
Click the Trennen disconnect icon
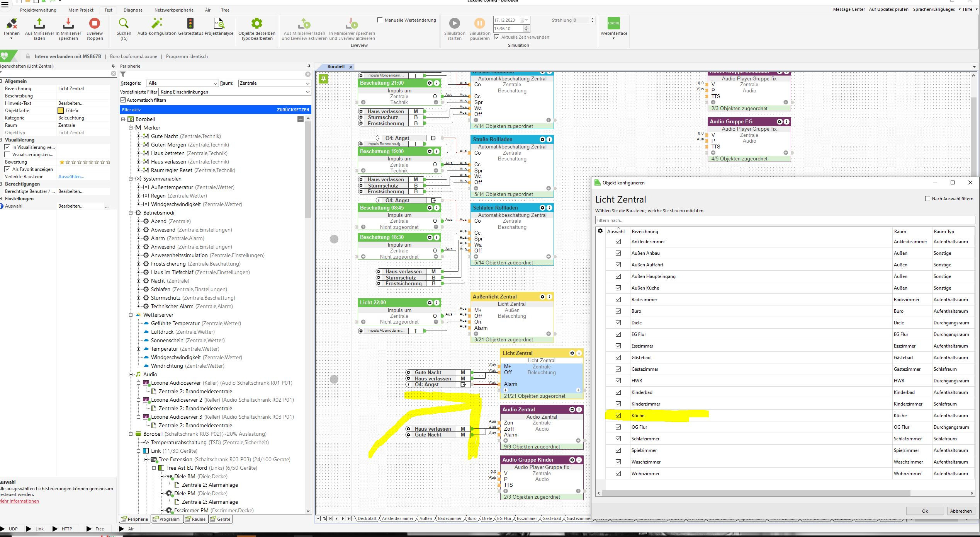(11, 24)
